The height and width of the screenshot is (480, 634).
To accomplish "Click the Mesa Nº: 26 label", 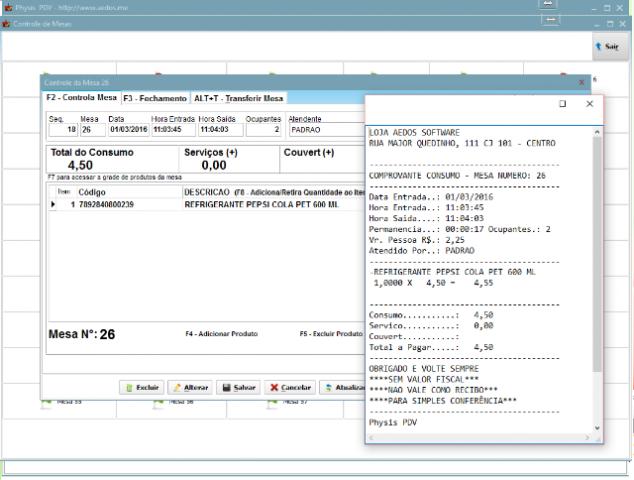I will point(82,334).
